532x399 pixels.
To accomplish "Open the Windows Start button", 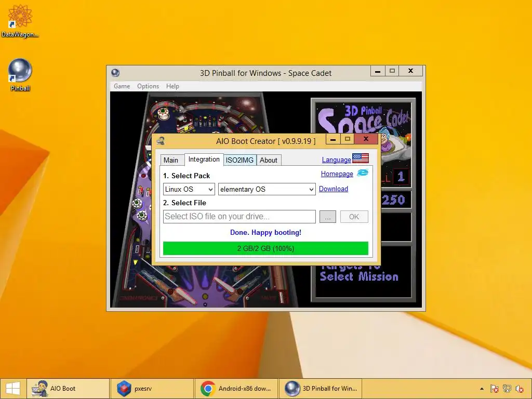I will pyautogui.click(x=13, y=389).
